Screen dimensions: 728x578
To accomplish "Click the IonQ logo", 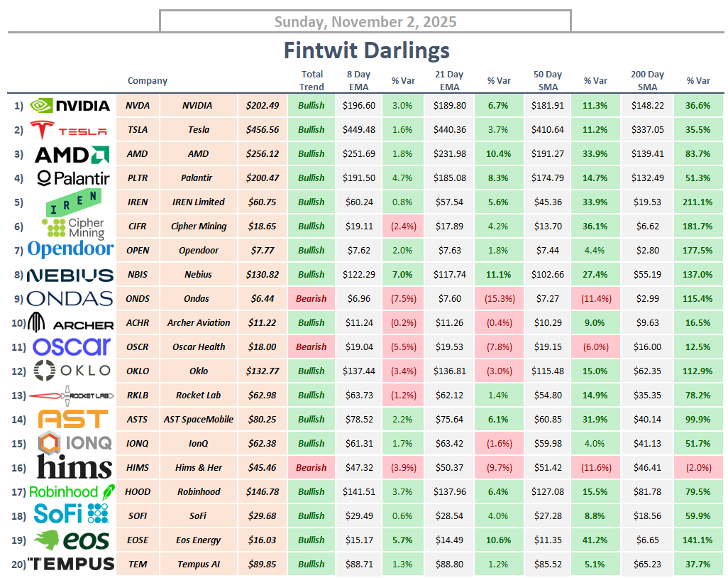I will [x=75, y=443].
